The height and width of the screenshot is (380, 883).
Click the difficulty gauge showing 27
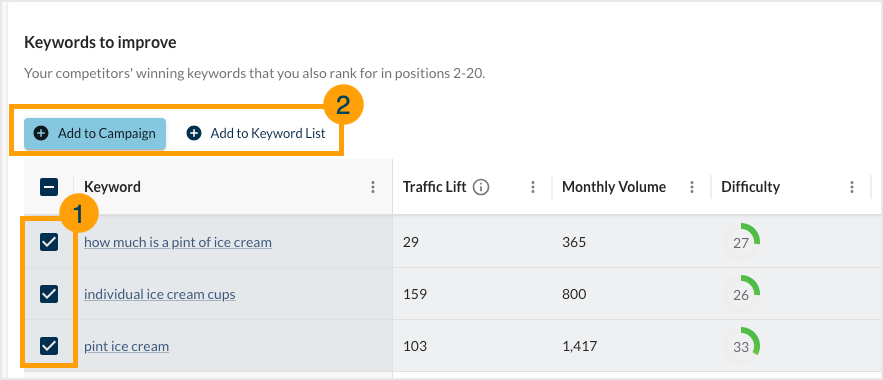coord(742,242)
